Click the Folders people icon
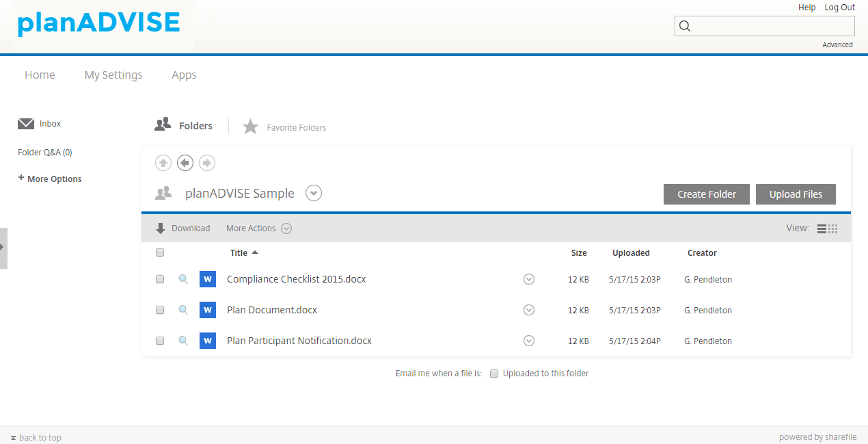Viewport: 868px width, 444px height. point(163,125)
